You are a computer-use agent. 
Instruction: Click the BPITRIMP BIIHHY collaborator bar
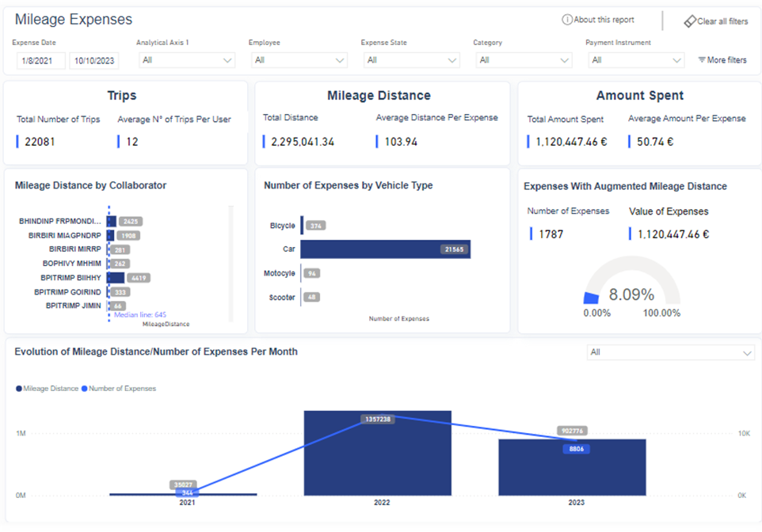coord(116,278)
